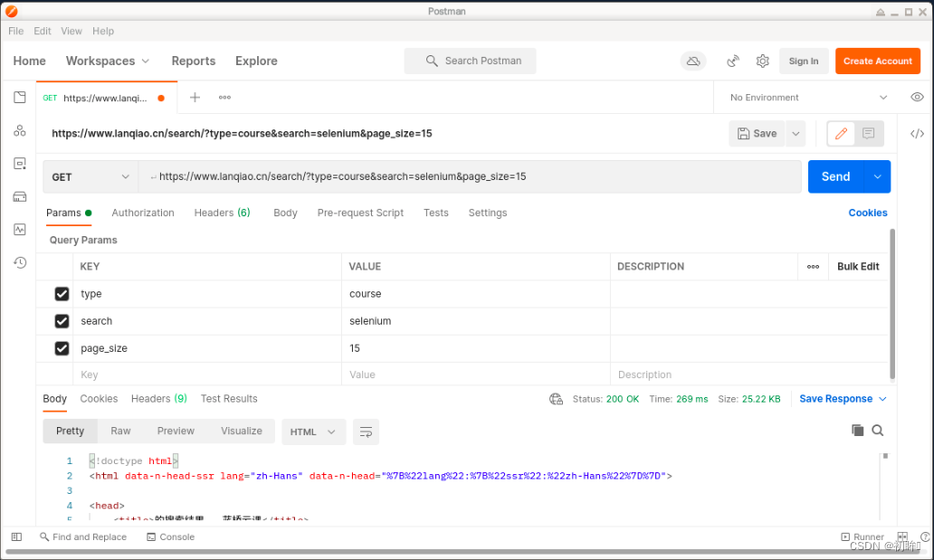Open the Pre-request Script tab
The image size is (934, 560).
pyautogui.click(x=360, y=213)
